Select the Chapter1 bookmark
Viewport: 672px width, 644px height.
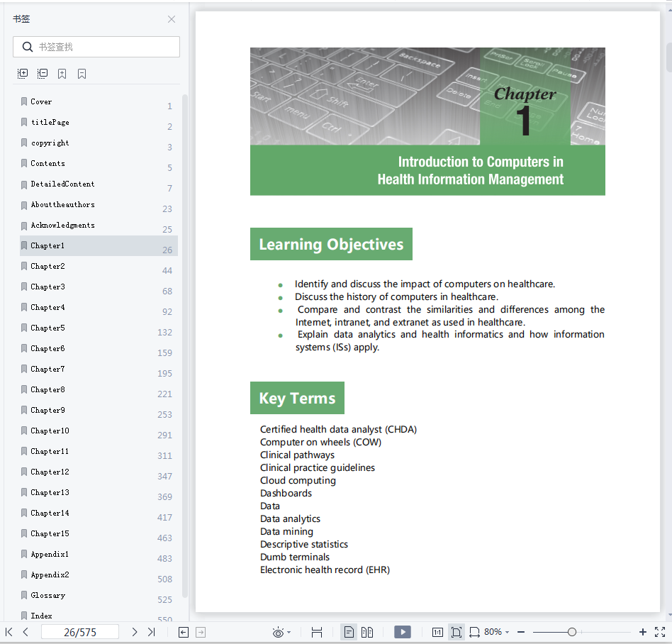pyautogui.click(x=99, y=245)
